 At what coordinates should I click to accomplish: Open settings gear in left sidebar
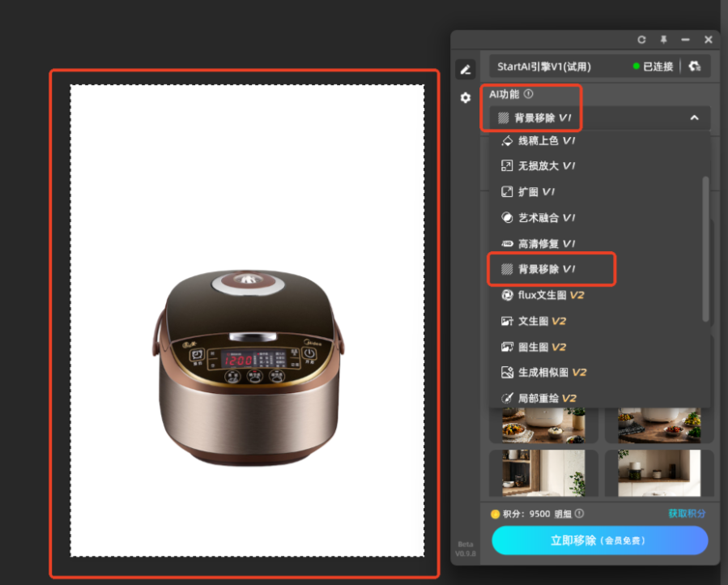click(465, 98)
